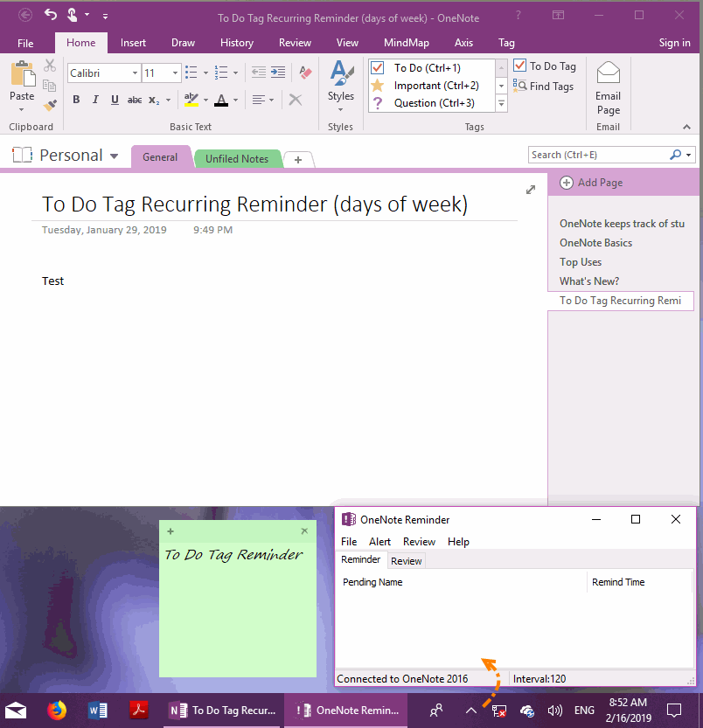Open Firefox from the taskbar
The height and width of the screenshot is (728, 703).
57,710
